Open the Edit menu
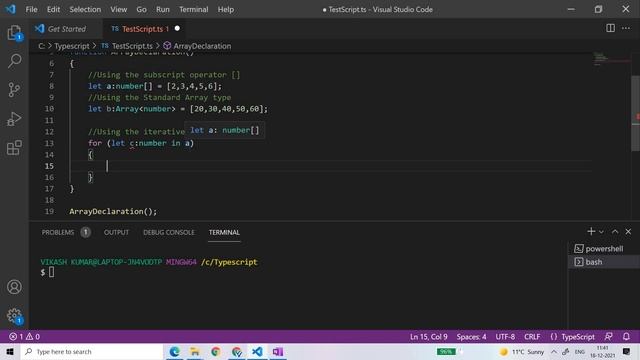 pyautogui.click(x=53, y=9)
